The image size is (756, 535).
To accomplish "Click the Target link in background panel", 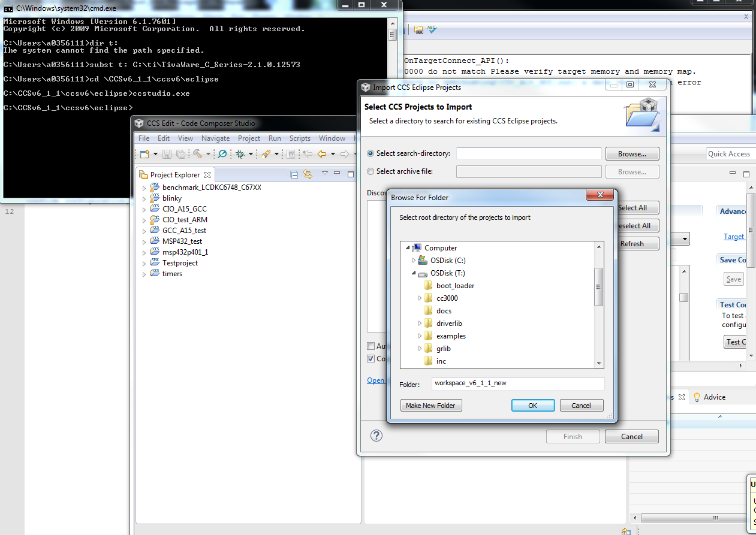I will [734, 237].
